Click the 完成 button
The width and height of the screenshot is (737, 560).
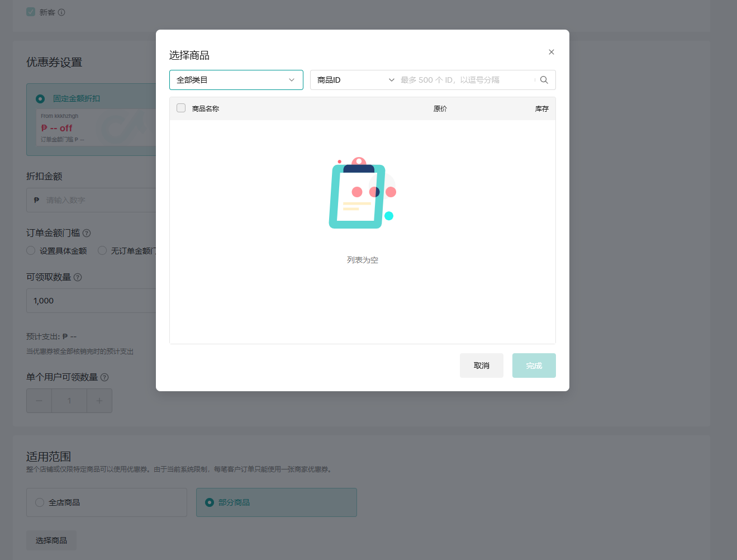[534, 366]
